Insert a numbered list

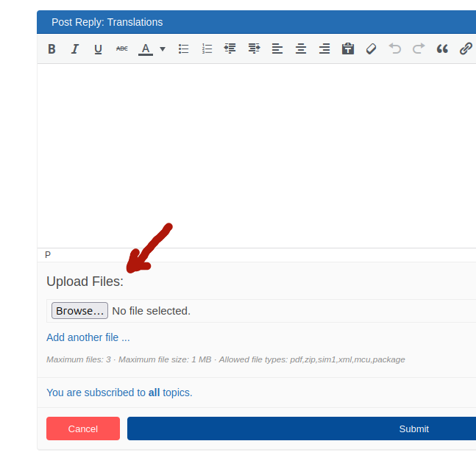207,49
